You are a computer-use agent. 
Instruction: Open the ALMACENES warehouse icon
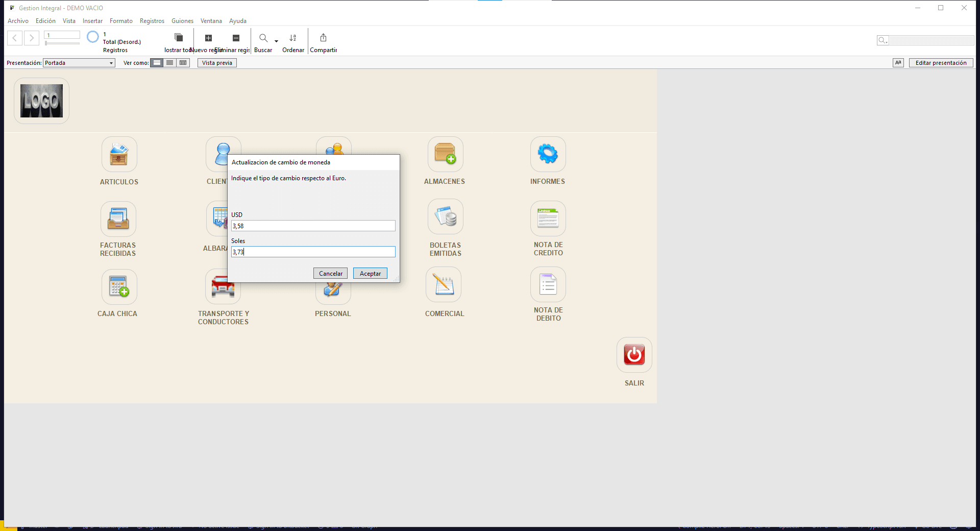(445, 154)
